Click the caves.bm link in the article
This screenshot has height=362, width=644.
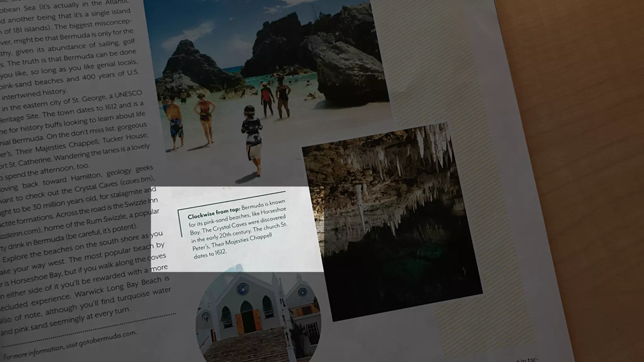[136, 181]
